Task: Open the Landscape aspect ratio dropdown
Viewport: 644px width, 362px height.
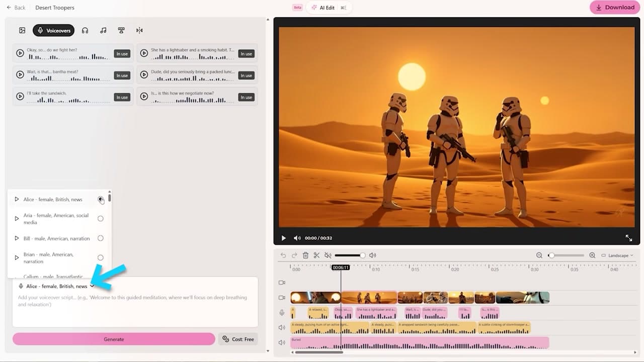Action: point(617,255)
